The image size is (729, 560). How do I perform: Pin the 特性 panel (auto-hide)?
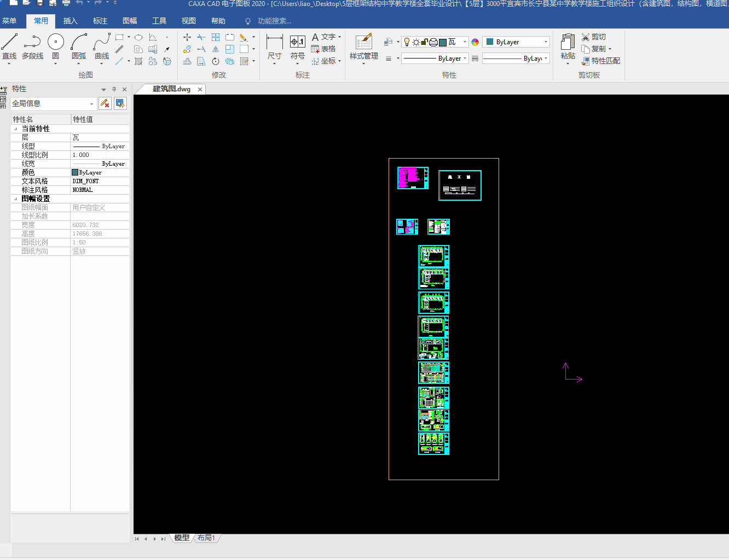[114, 89]
